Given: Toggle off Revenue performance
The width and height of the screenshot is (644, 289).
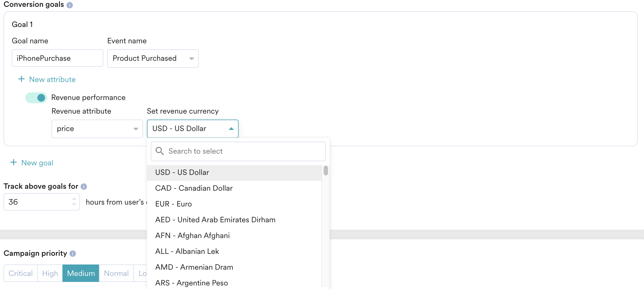Looking at the screenshot, I should click(x=36, y=98).
